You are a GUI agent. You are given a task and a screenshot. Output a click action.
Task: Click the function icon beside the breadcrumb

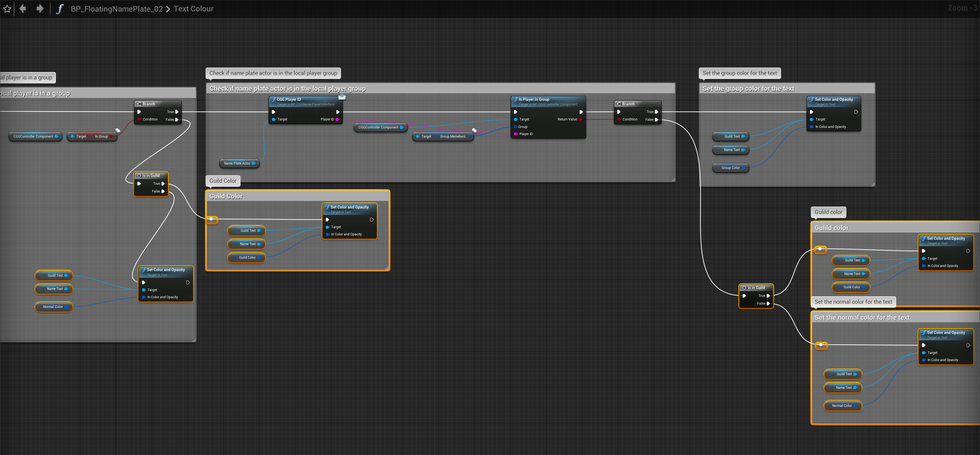[x=59, y=9]
